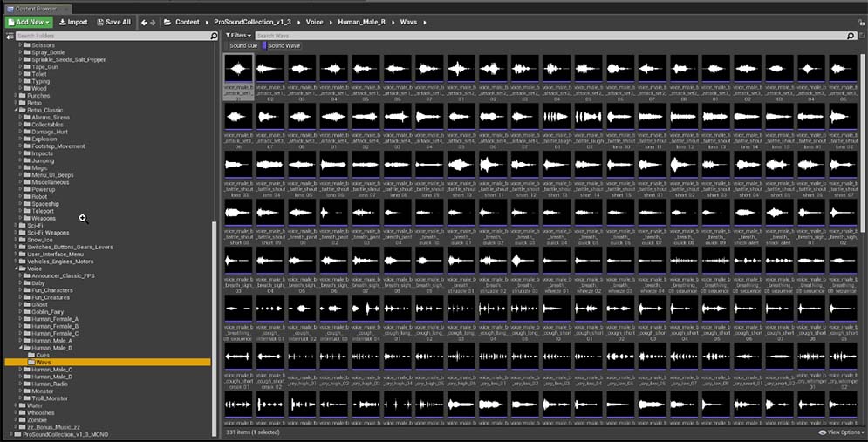Click the Content breadcrumb

pyautogui.click(x=187, y=22)
